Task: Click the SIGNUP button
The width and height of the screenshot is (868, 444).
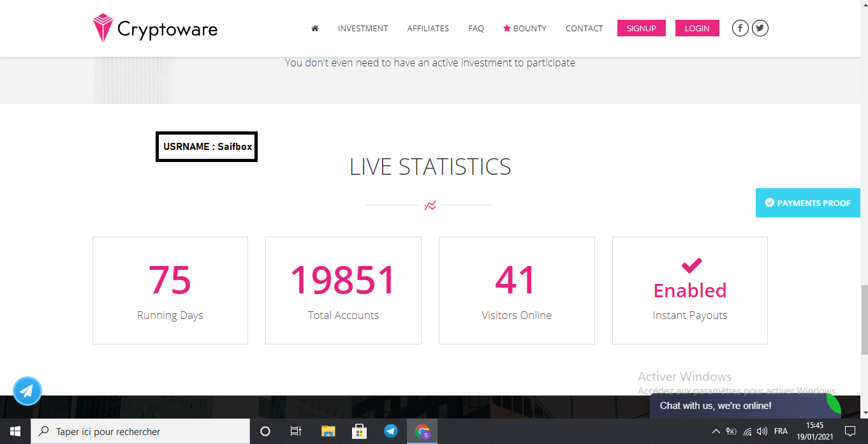Action: [x=641, y=28]
